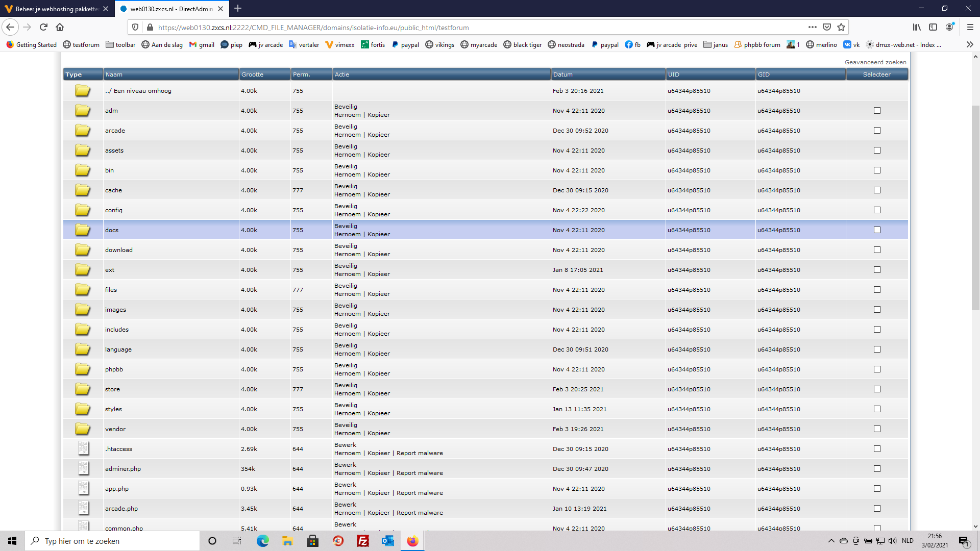This screenshot has height=551, width=980.
Task: Open Cortana circle on the taskbar
Action: (212, 541)
